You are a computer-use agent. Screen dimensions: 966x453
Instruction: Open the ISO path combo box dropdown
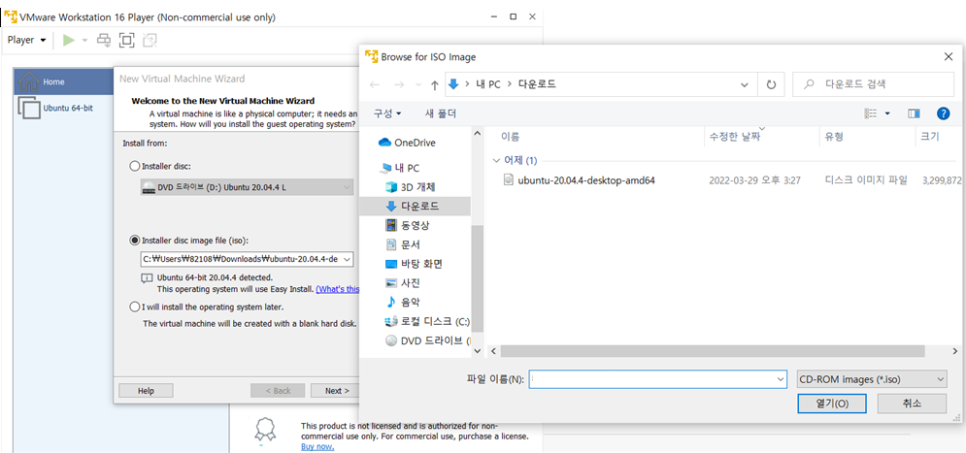click(x=346, y=259)
